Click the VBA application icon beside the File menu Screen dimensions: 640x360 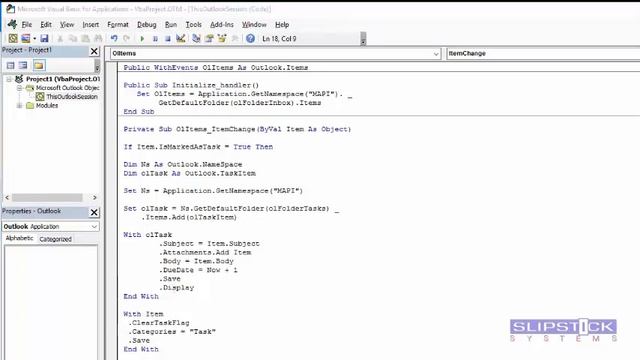[12, 24]
